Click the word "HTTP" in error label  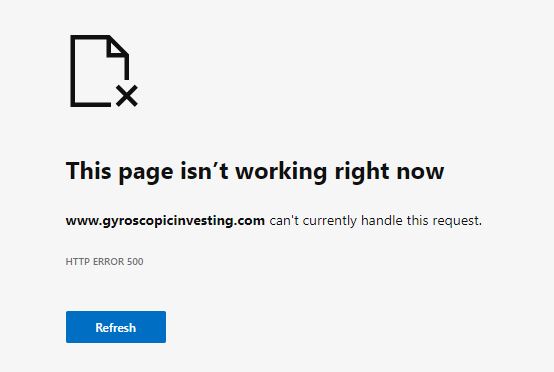(x=77, y=261)
